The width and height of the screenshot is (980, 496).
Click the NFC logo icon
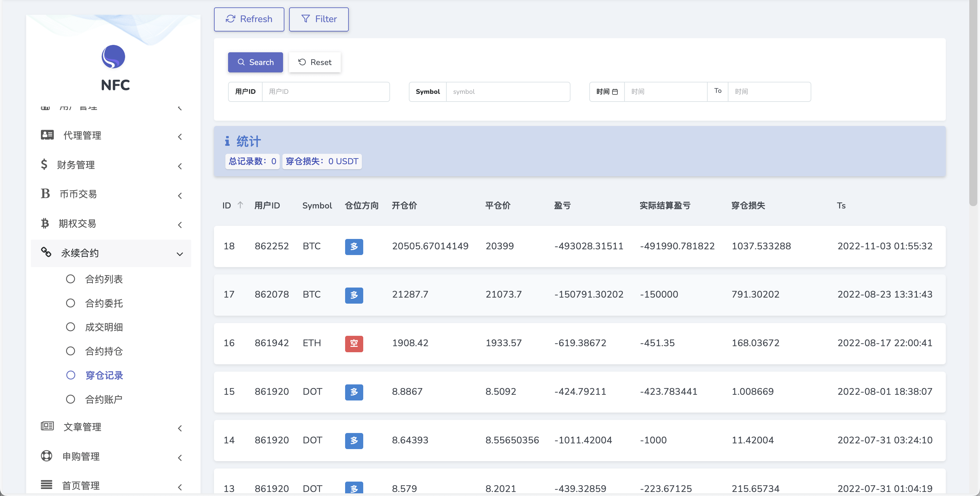(x=113, y=57)
